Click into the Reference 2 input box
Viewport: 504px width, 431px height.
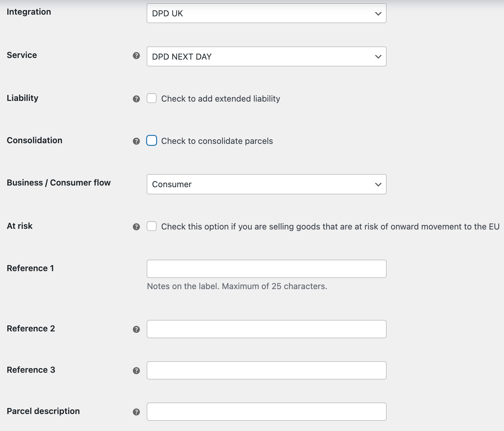click(266, 329)
